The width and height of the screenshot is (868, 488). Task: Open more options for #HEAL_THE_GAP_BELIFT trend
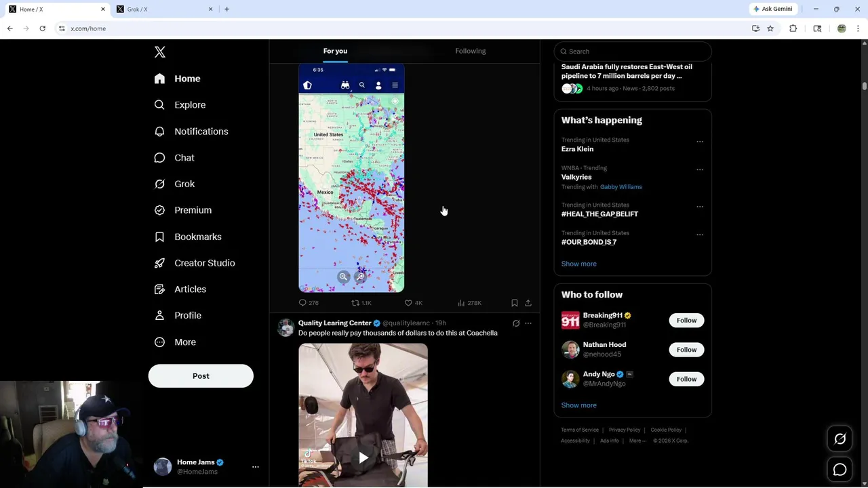click(700, 207)
